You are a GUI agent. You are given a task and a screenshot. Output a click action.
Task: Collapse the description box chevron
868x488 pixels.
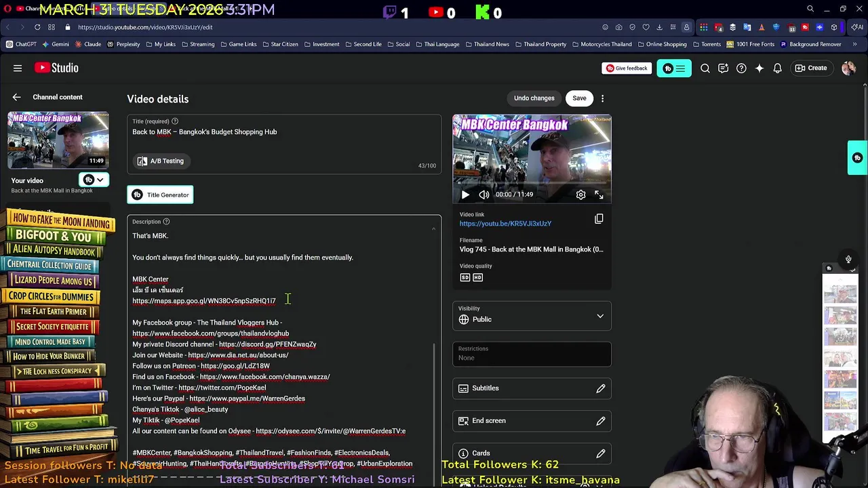(434, 228)
